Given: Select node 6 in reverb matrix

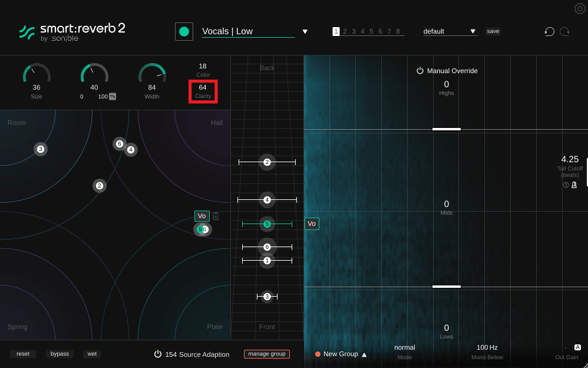Looking at the screenshot, I should click(119, 144).
